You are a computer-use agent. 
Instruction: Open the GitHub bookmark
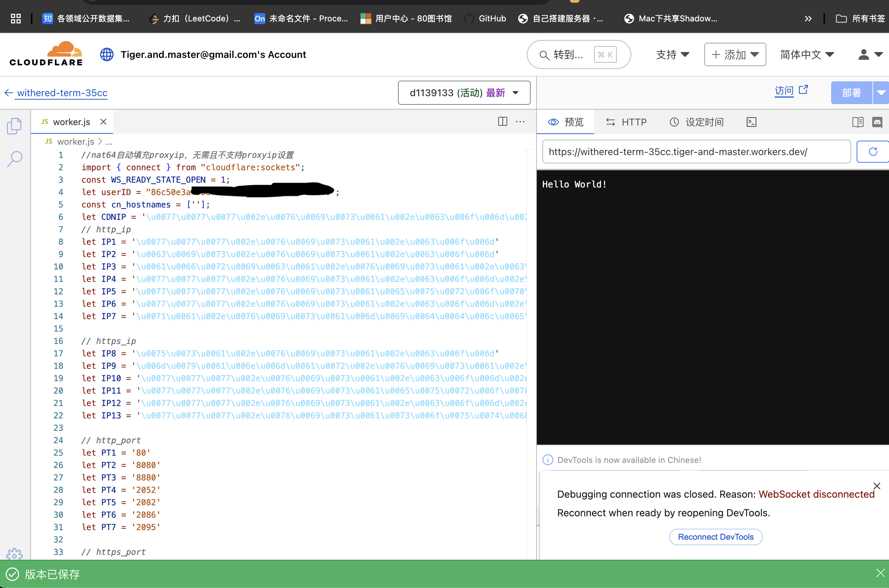pos(485,18)
